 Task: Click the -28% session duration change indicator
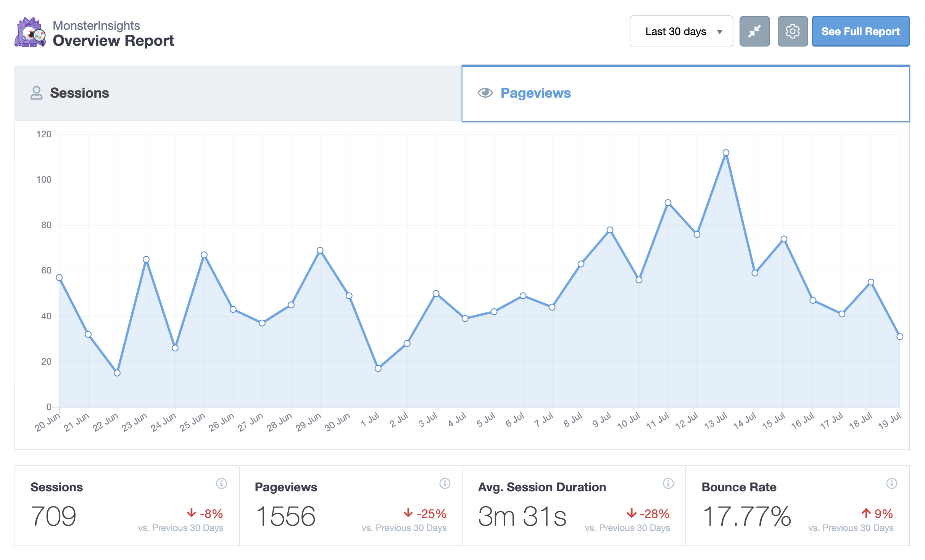648,513
